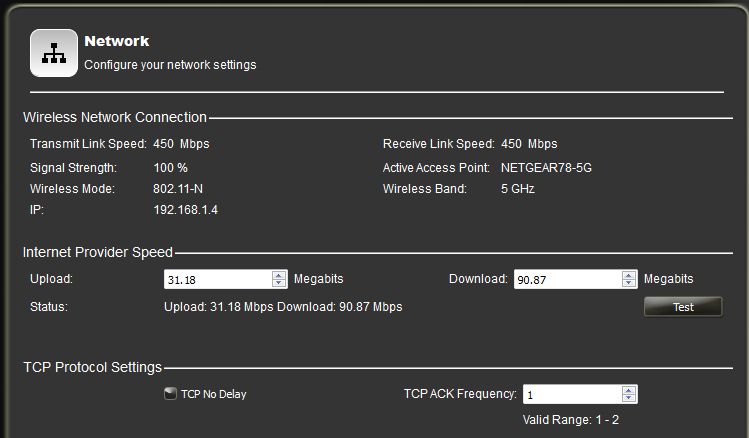This screenshot has width=749, height=438.
Task: Raise TCP ACK Frequency with up arrow
Action: point(629,390)
